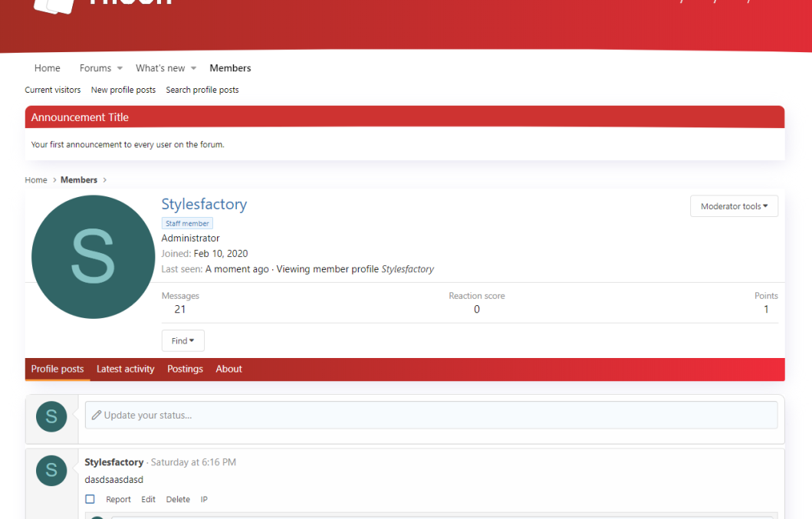Open the Current visitors link
The width and height of the screenshot is (812, 519).
(52, 90)
